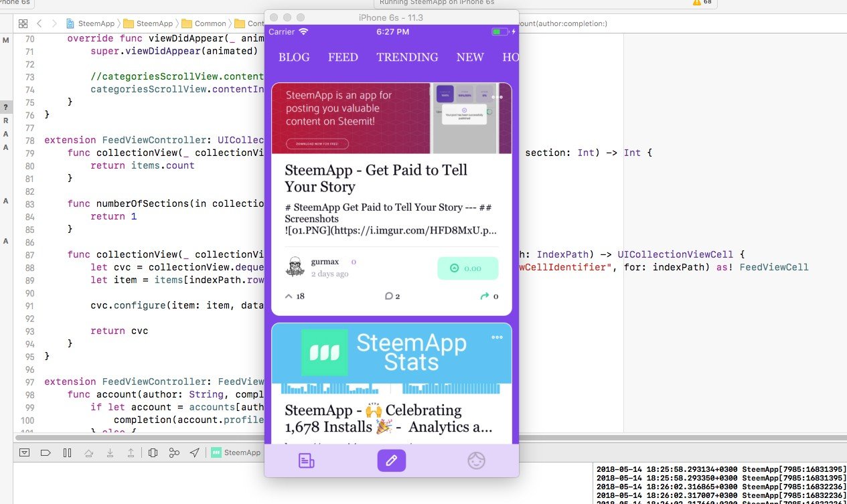Switch to the FEED tab in the simulator

(343, 58)
